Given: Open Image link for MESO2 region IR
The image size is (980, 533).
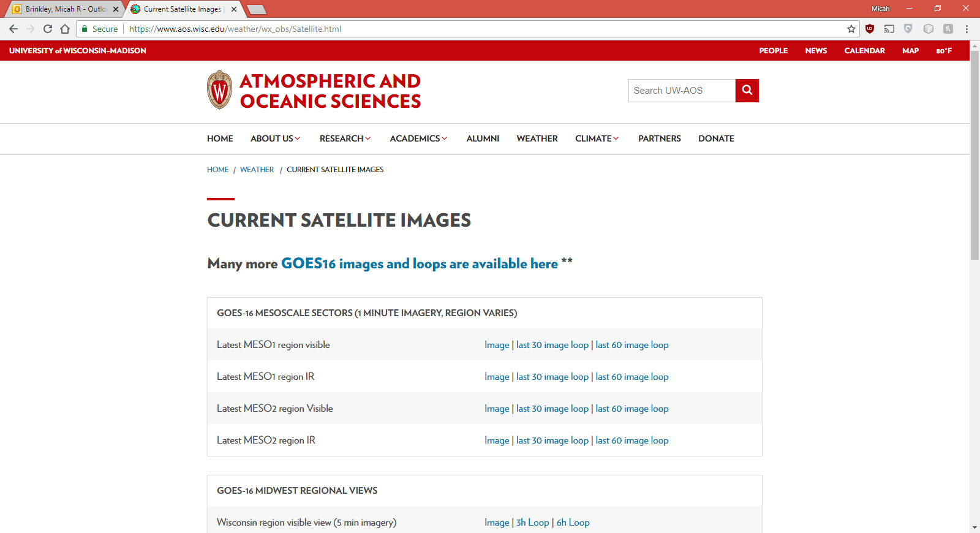Looking at the screenshot, I should (497, 440).
